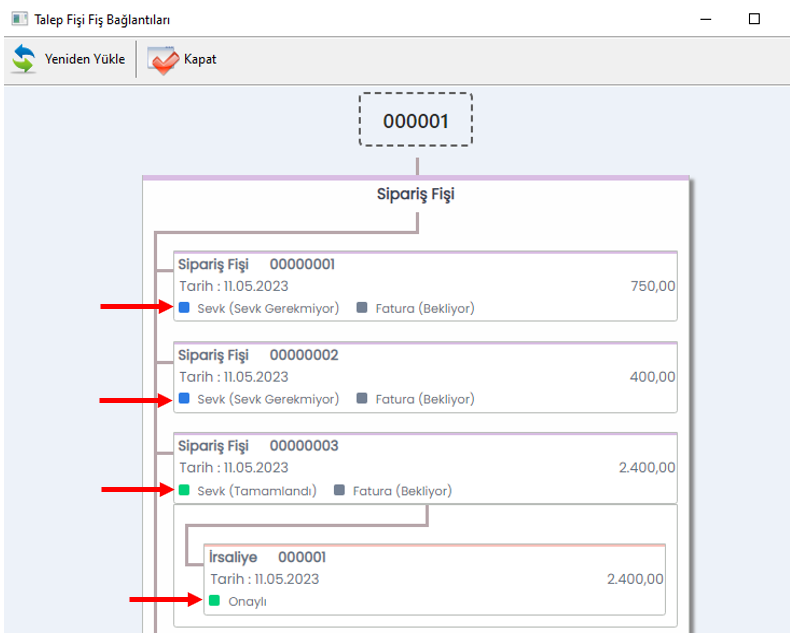Maximize the Talep Fişi window
Screen dimensions: 790x633
[x=754, y=19]
